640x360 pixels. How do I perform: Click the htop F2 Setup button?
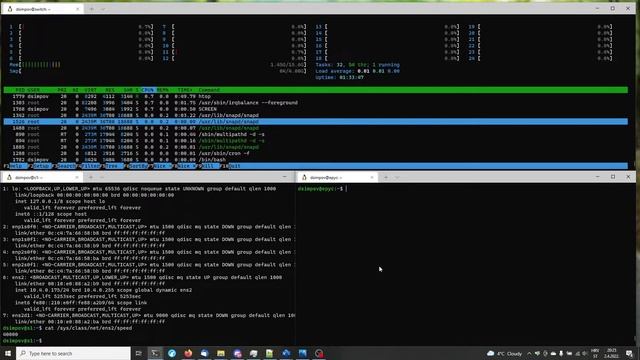pos(39,166)
